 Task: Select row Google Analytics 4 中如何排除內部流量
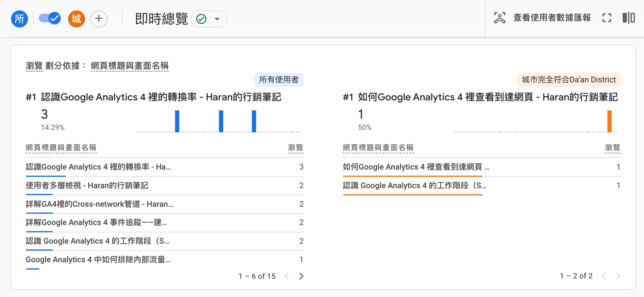(165, 260)
